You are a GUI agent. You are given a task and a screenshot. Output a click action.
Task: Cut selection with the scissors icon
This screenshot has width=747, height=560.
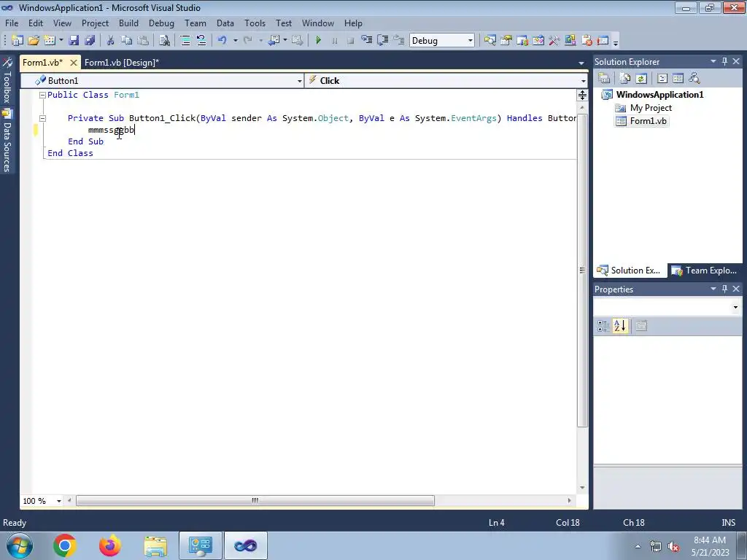pos(110,41)
